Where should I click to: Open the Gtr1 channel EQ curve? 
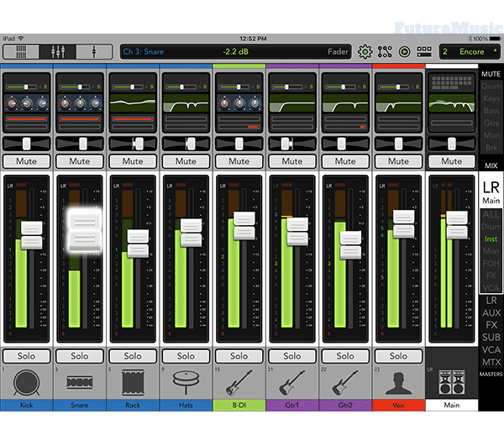(292, 102)
